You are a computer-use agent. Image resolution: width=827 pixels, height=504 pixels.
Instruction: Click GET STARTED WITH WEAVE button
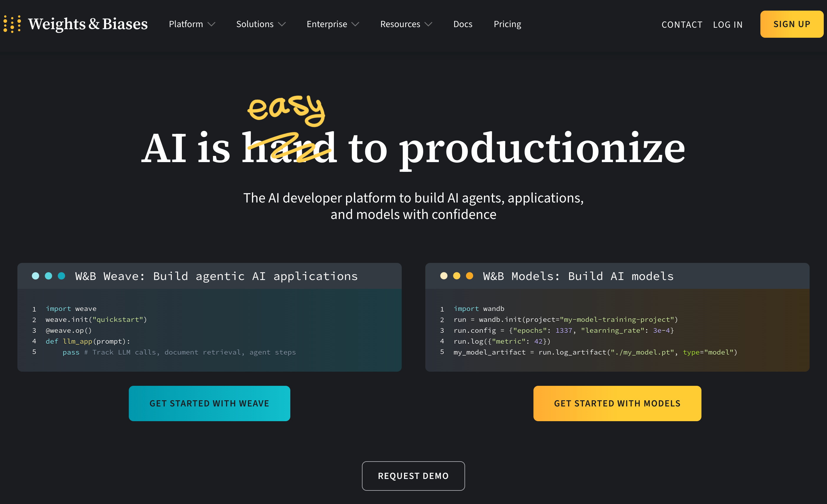[210, 403]
